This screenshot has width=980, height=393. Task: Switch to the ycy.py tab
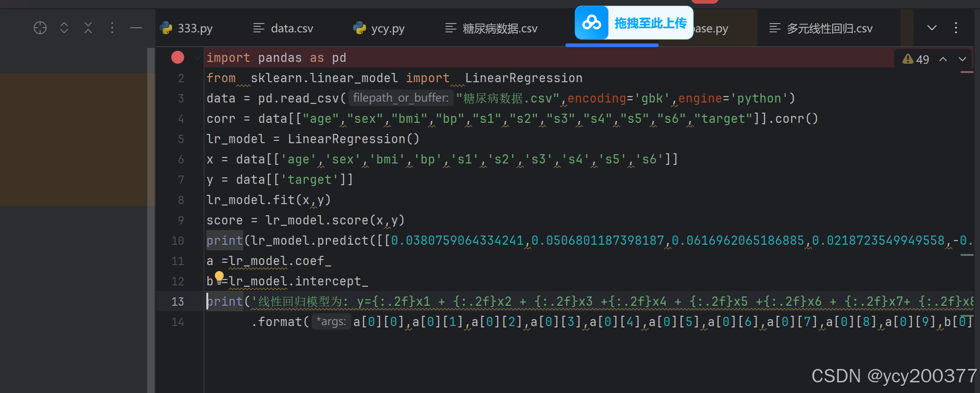(x=379, y=28)
